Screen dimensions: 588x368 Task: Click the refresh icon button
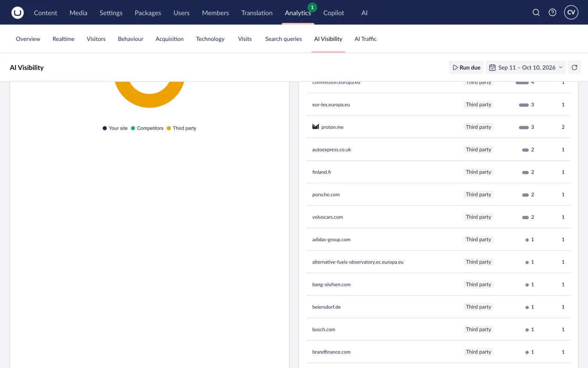574,67
